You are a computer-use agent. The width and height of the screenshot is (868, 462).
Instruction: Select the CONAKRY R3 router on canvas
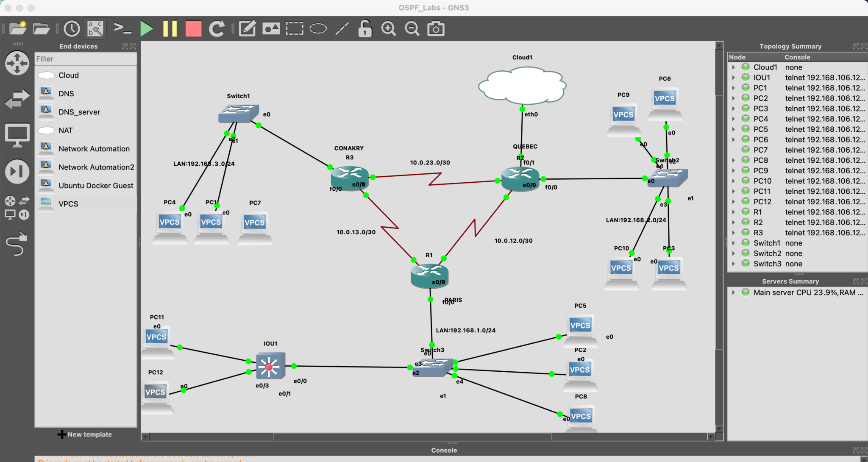click(350, 178)
